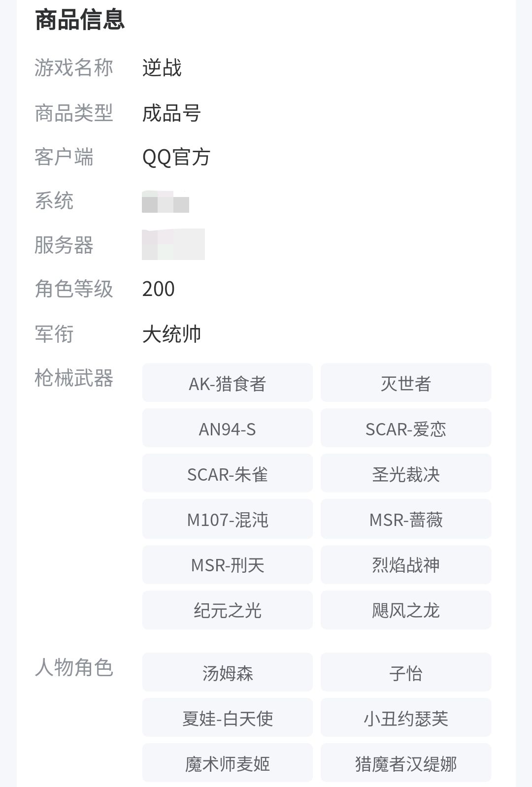The width and height of the screenshot is (532, 787).
Task: Click the 猎魔者汉缇娜 character chip
Action: point(405,763)
